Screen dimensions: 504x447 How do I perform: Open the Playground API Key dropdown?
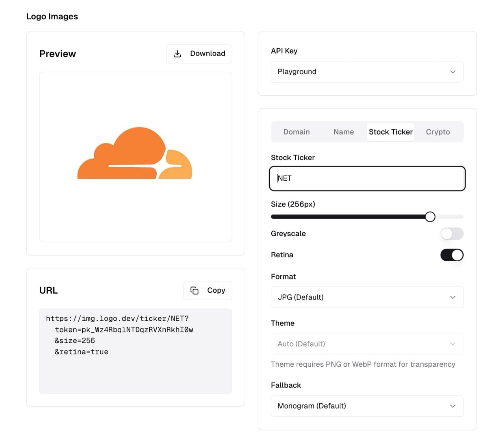pos(367,72)
